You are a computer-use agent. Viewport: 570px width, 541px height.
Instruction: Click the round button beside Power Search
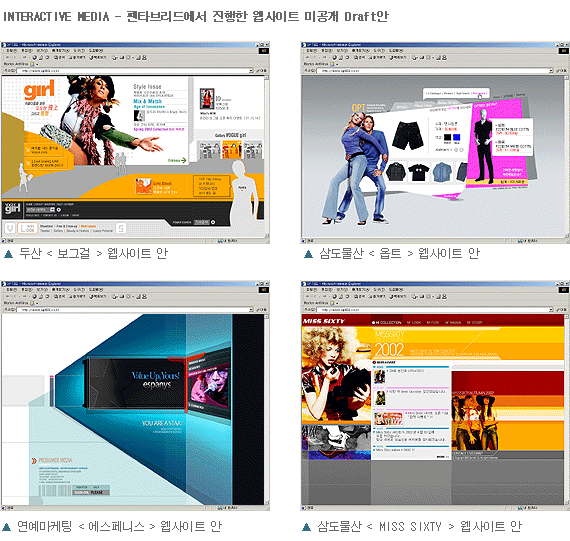tap(213, 222)
